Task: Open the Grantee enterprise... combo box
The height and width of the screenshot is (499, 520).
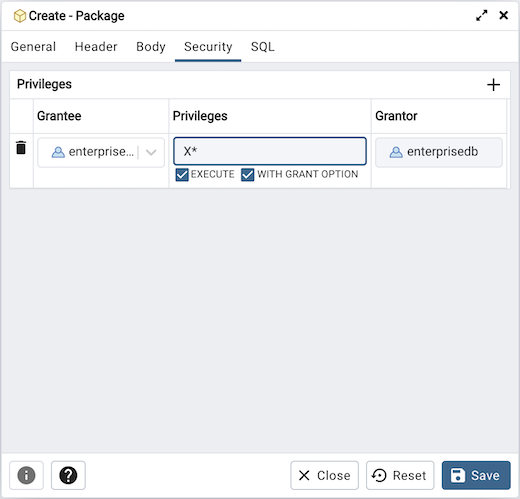Action: (101, 152)
